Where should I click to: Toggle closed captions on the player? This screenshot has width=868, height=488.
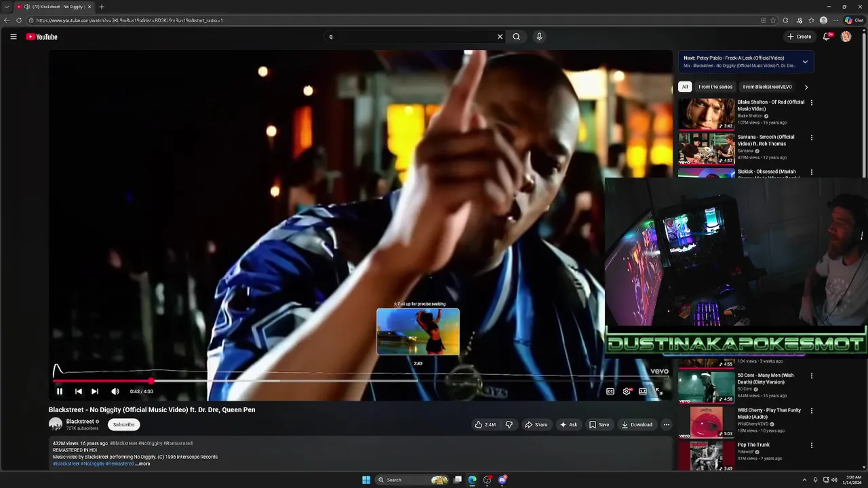(x=610, y=391)
